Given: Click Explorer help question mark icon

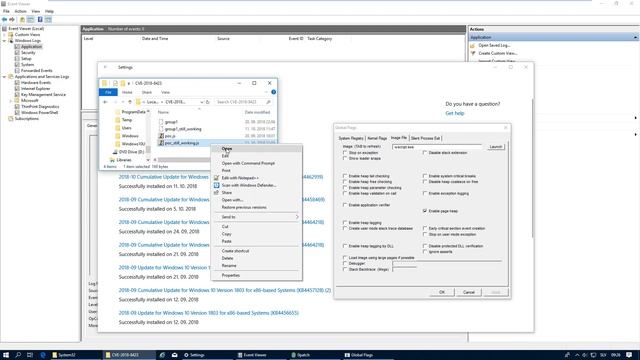Looking at the screenshot, I should (x=273, y=92).
